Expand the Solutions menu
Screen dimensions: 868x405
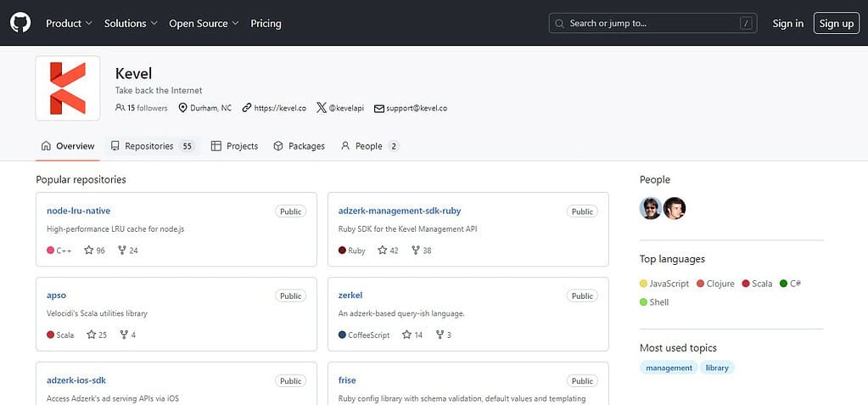click(131, 23)
